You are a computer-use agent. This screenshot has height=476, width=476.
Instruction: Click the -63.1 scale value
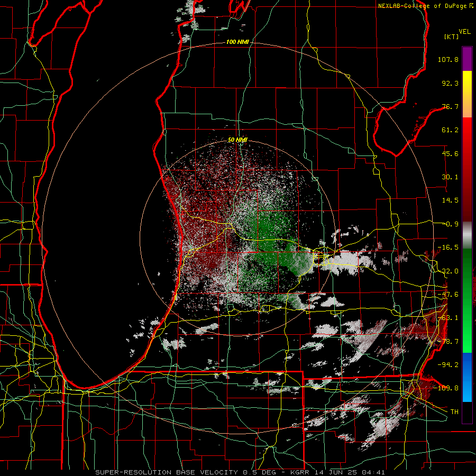pos(449,318)
